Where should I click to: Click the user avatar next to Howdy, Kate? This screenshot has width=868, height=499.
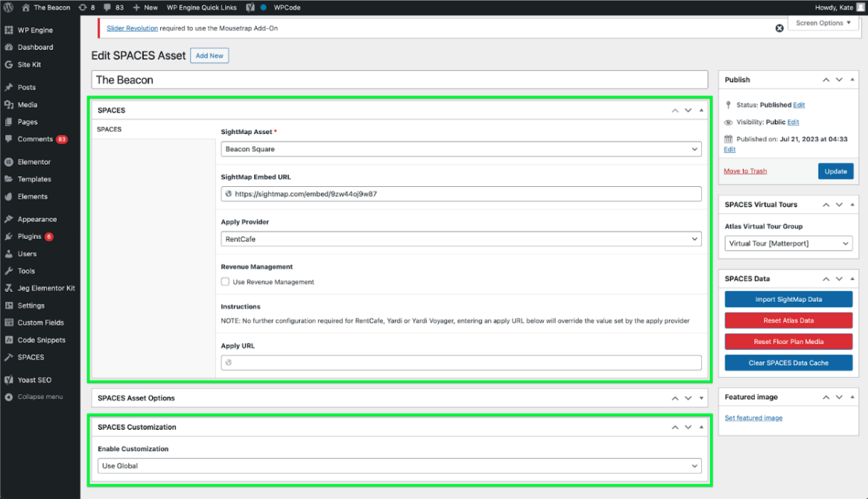pos(861,7)
